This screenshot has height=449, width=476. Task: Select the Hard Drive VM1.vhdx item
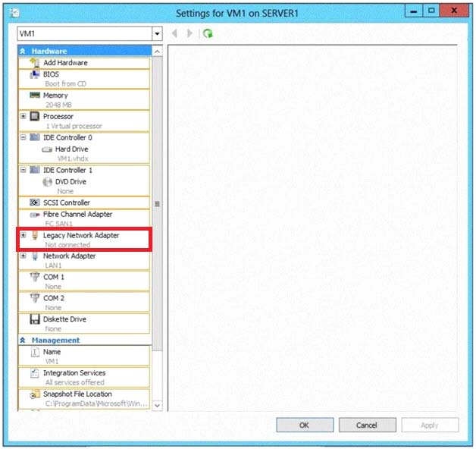click(x=71, y=149)
